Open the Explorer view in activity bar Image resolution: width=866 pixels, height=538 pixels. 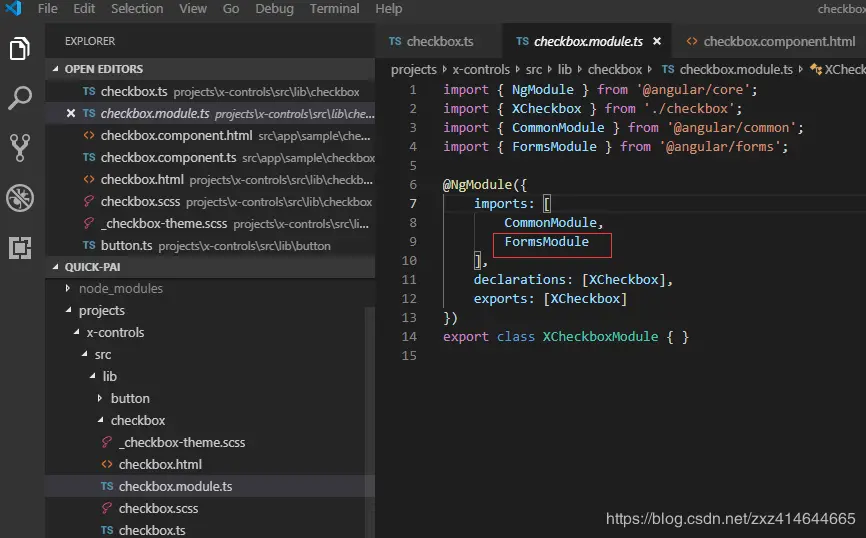tap(20, 49)
